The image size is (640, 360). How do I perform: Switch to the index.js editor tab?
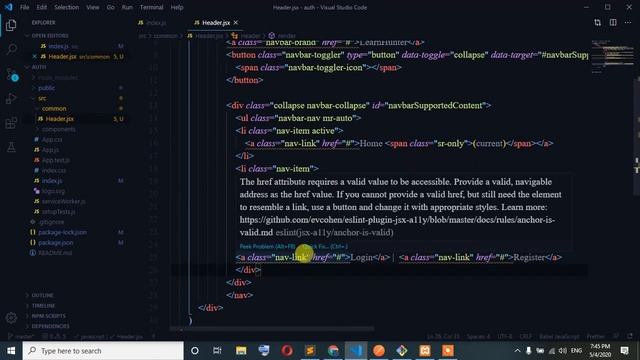(156, 23)
